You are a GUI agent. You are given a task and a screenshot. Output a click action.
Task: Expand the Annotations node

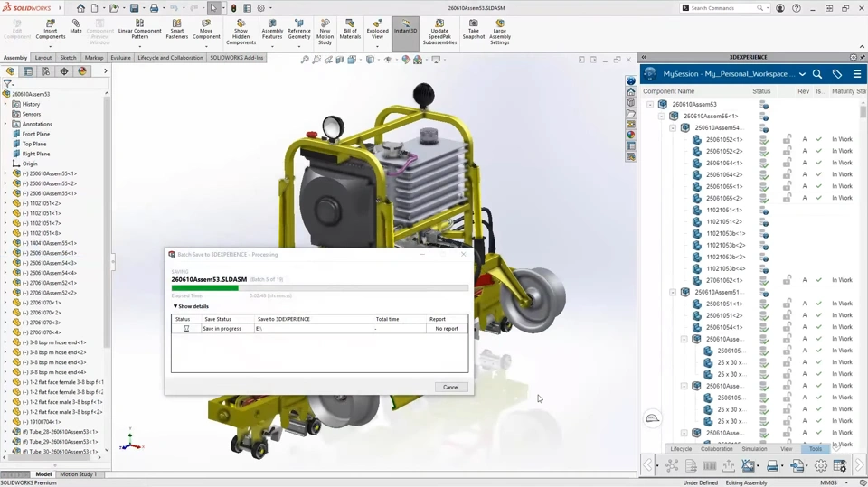(5, 124)
